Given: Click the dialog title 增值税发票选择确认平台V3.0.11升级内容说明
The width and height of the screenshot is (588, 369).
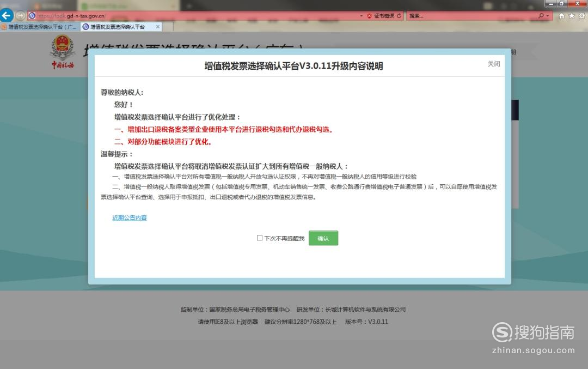Looking at the screenshot, I should click(293, 66).
